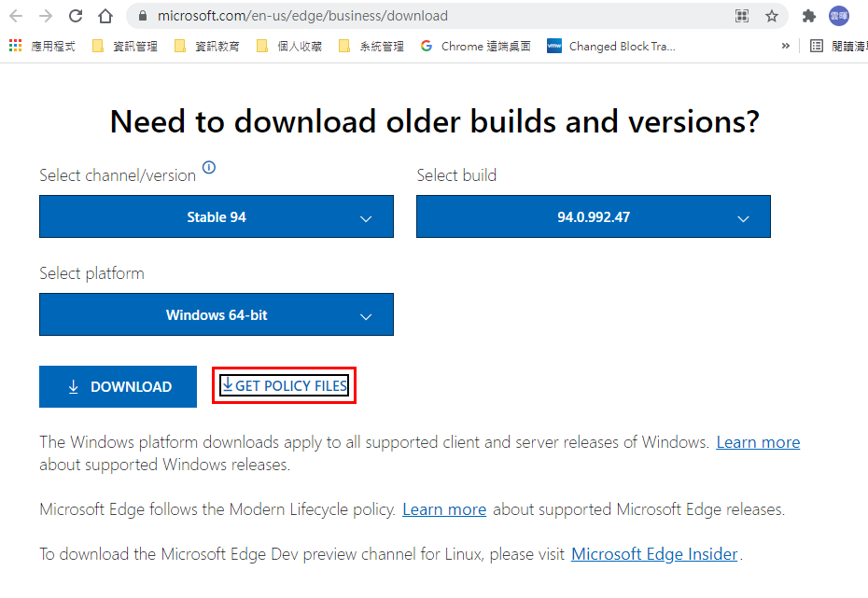Bookmark this page with the star icon
868x598 pixels.
click(772, 16)
